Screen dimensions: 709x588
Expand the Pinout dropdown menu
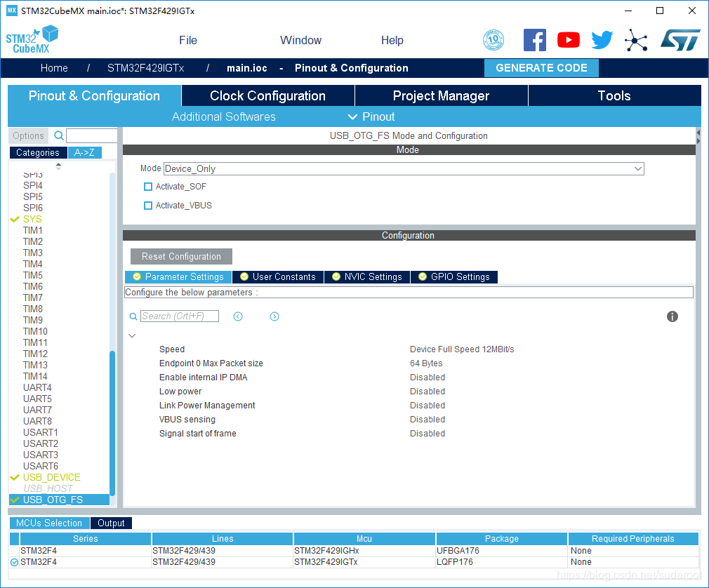pyautogui.click(x=371, y=116)
